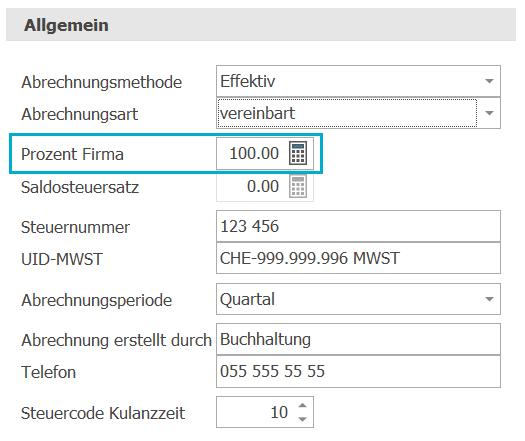Click the Steuercode Kulanzzeit label
525x441 pixels.
[103, 413]
